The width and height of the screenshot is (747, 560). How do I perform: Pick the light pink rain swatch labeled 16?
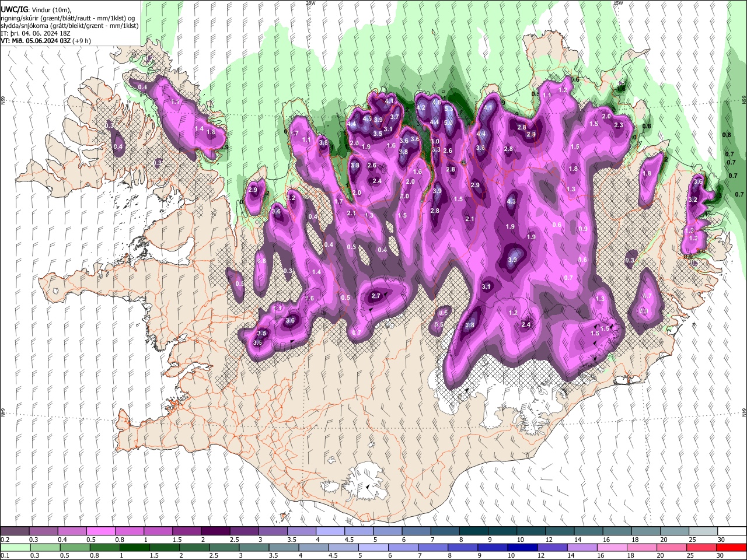point(612,547)
